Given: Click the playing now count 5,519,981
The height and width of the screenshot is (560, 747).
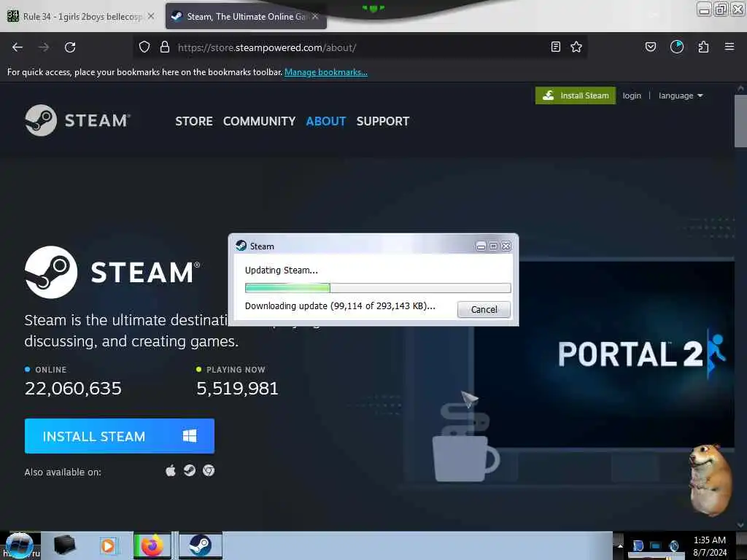Looking at the screenshot, I should point(237,389).
